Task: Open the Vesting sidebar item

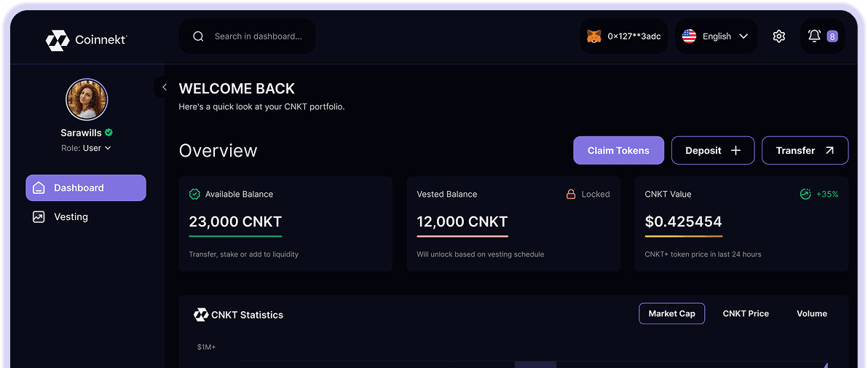Action: (x=71, y=217)
